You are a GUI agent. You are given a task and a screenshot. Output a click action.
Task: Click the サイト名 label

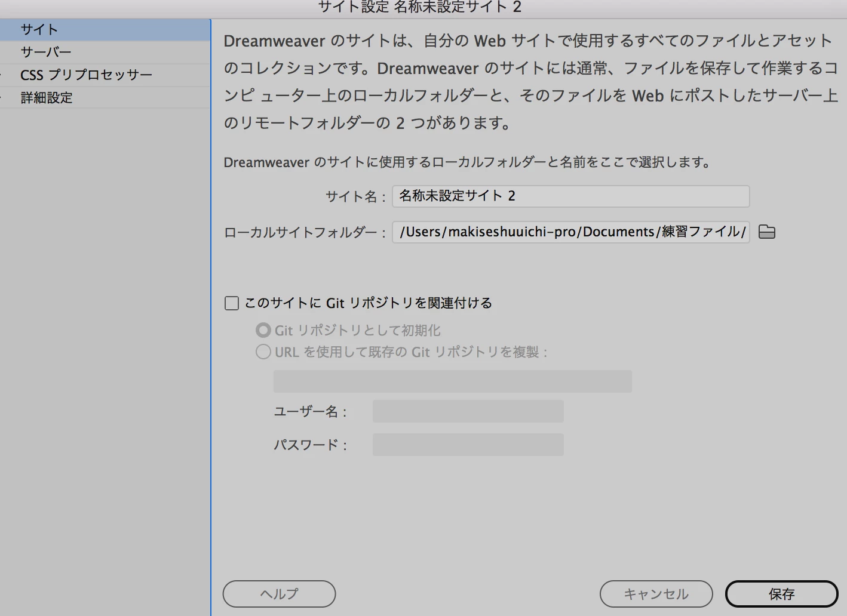tap(355, 196)
